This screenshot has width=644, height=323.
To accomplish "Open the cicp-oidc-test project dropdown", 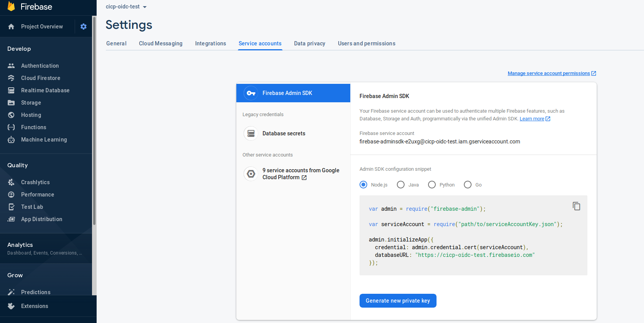I will point(126,7).
